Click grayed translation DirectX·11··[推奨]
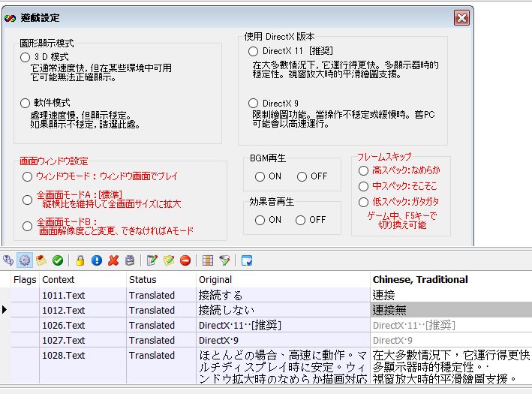The width and height of the screenshot is (532, 394). pos(451,325)
